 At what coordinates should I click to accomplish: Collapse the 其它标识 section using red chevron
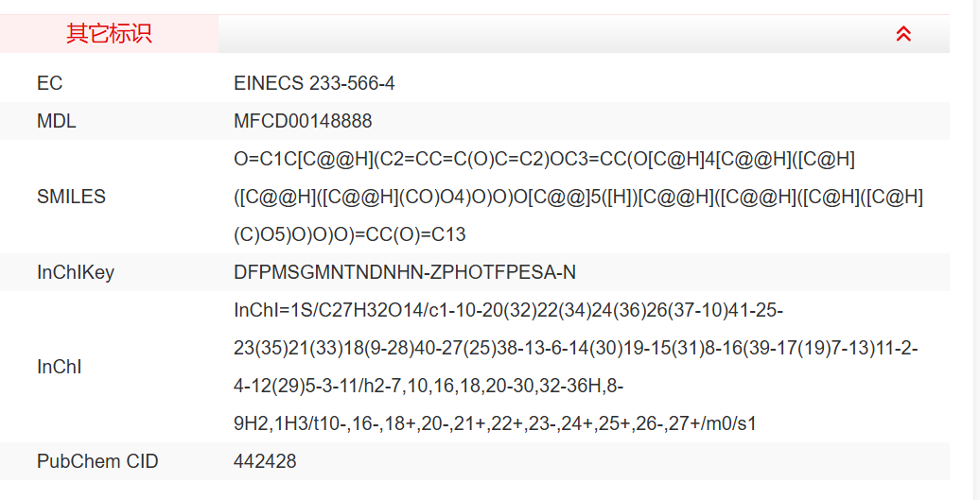click(903, 34)
